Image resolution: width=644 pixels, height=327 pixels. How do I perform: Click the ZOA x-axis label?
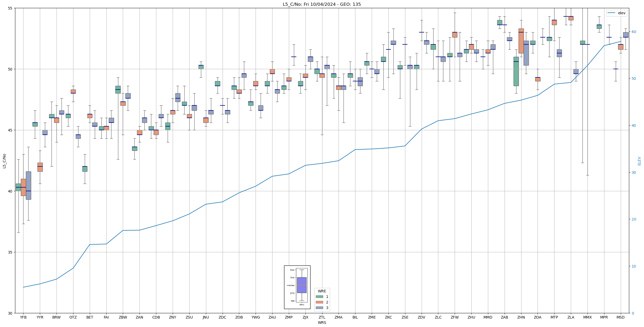point(538,317)
